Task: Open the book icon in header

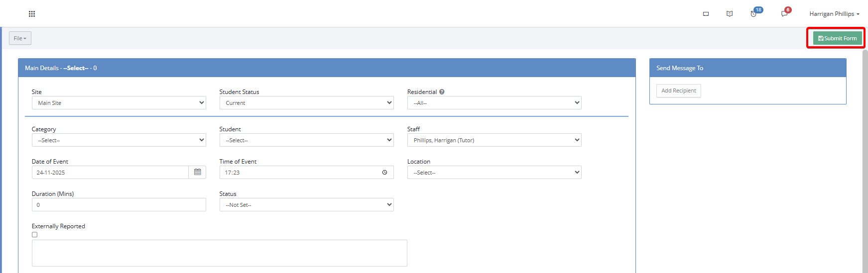Action: [x=730, y=14]
